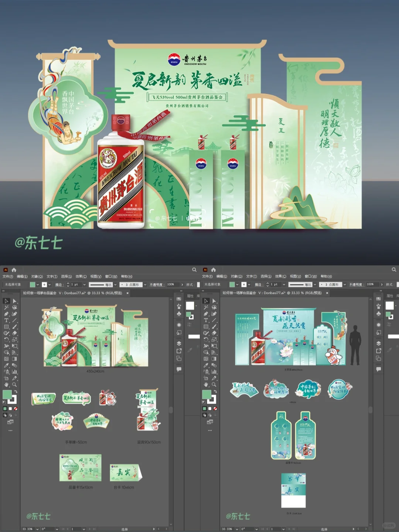The image size is (399, 532).
Task: Select the Hand tool in left window
Action: pyautogui.click(x=6, y=385)
